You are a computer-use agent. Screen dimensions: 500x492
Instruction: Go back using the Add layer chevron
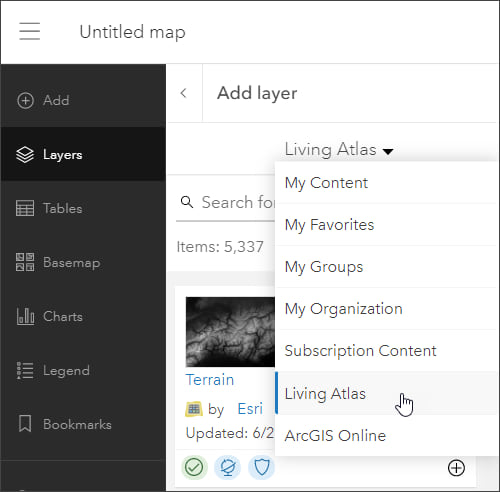[x=183, y=93]
